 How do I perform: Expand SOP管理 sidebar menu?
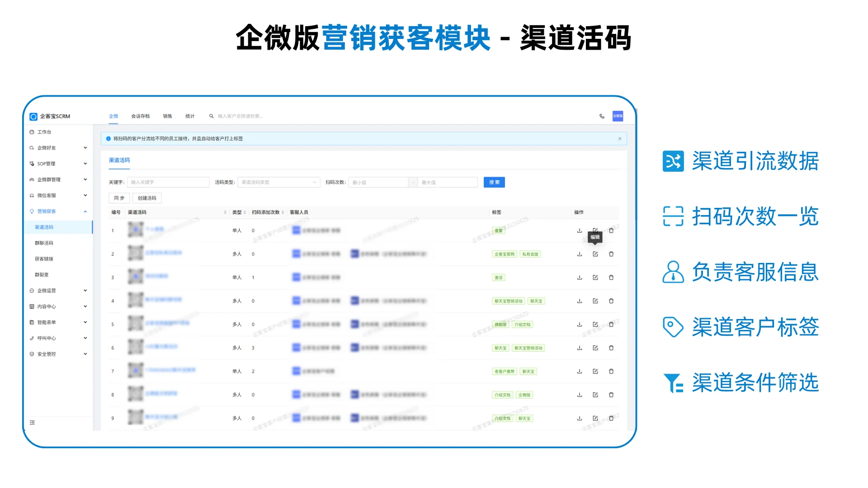tap(58, 164)
